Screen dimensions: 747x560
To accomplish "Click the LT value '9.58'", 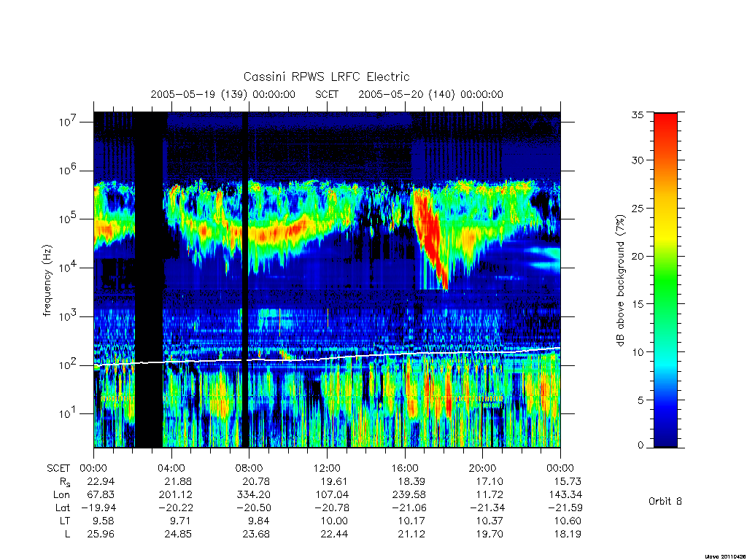I will click(x=104, y=521).
